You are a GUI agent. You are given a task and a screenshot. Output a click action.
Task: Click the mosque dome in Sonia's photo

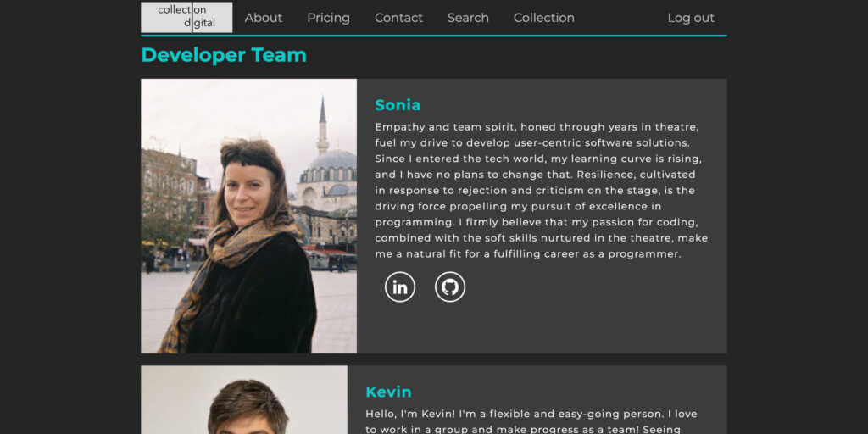point(331,161)
